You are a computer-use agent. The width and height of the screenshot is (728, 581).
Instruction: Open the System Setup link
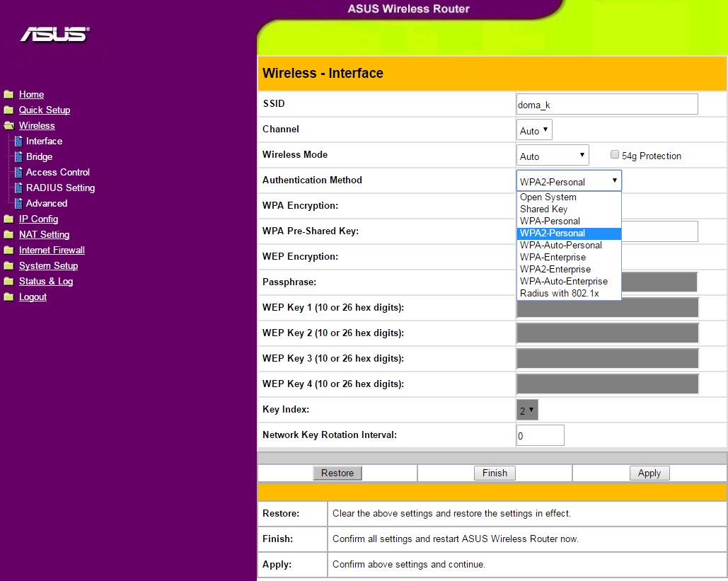click(48, 266)
